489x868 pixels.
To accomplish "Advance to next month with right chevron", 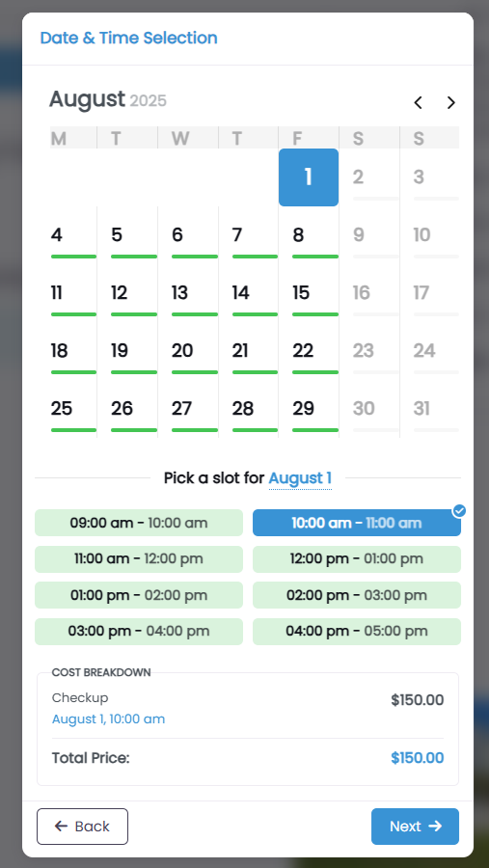I will click(x=450, y=102).
